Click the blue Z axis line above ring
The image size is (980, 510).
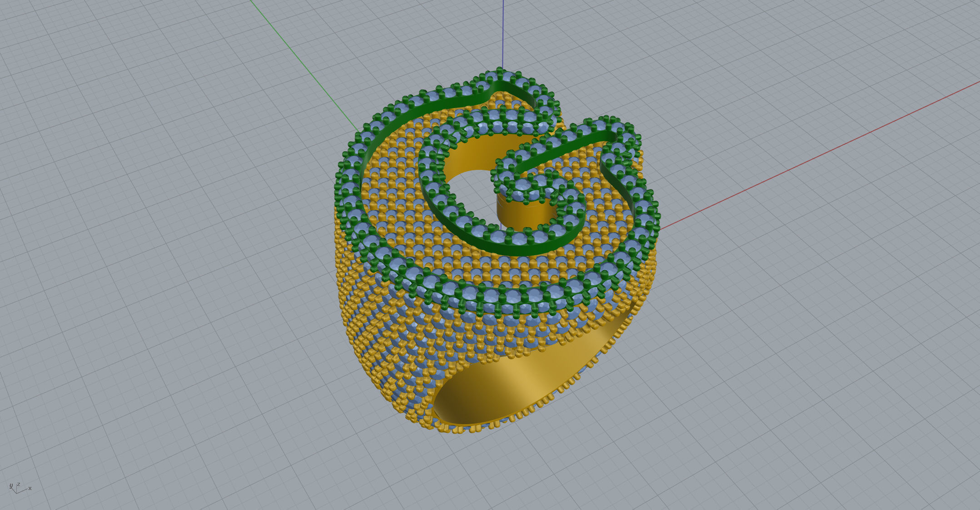503,34
